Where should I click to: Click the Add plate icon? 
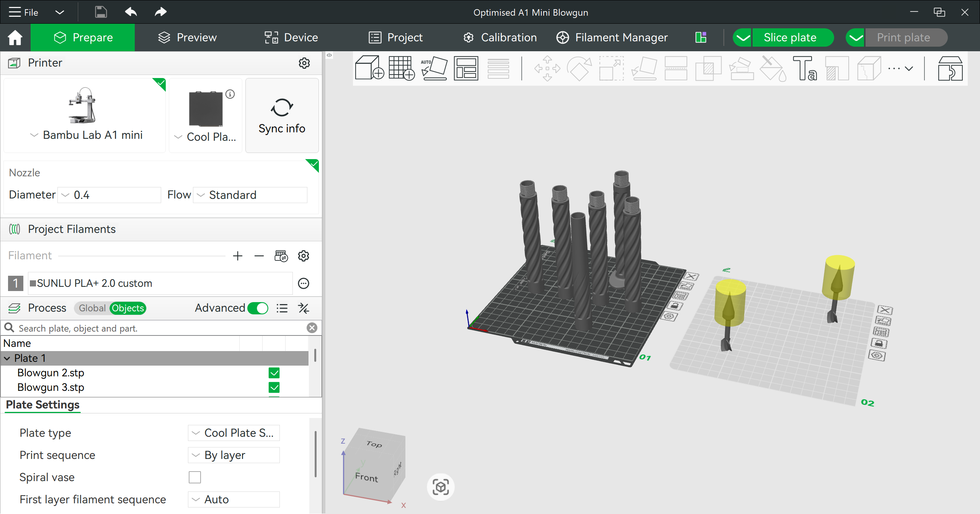402,68
